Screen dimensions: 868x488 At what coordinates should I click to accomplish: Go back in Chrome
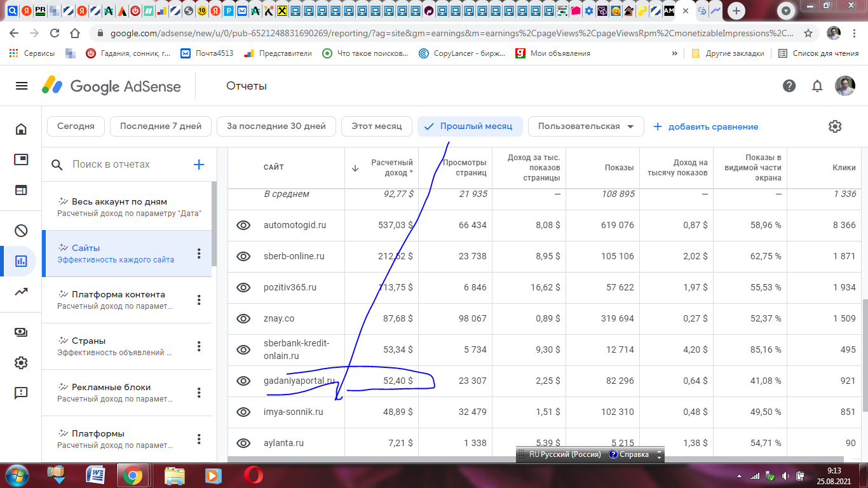(14, 33)
